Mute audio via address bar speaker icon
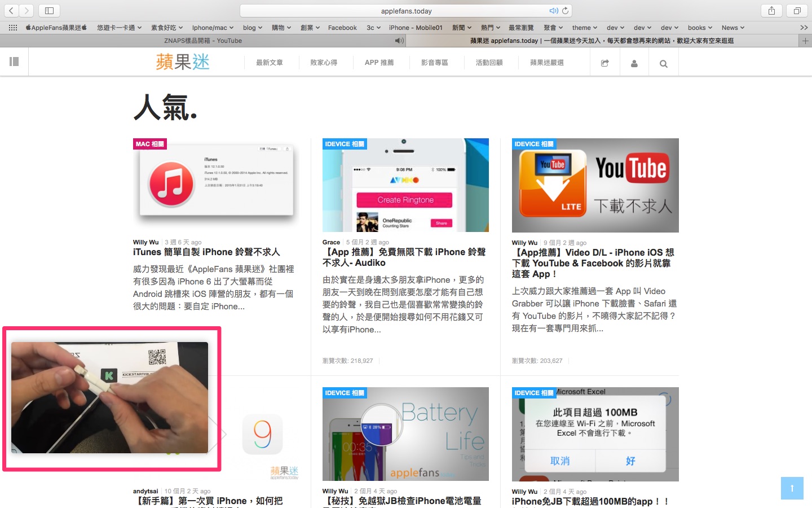This screenshot has width=812, height=508. pyautogui.click(x=554, y=11)
